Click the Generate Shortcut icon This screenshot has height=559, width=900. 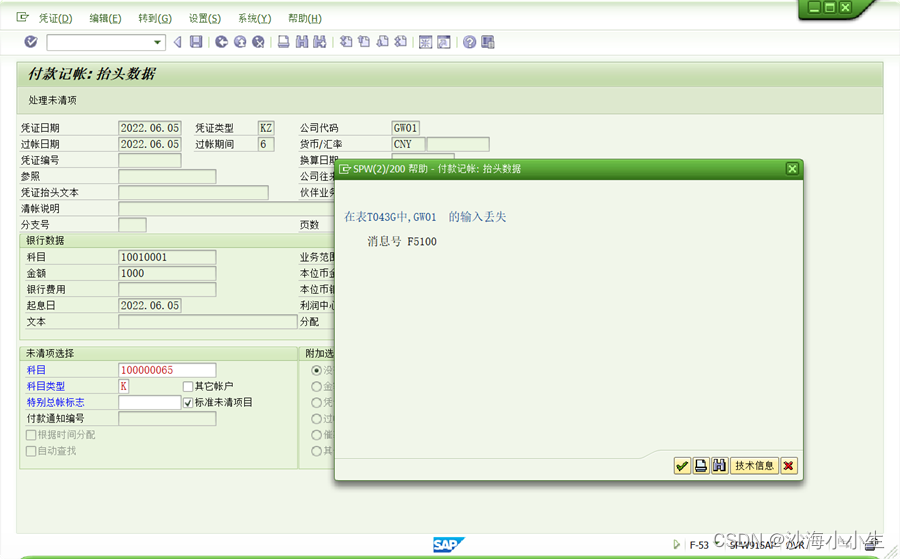pyautogui.click(x=444, y=42)
